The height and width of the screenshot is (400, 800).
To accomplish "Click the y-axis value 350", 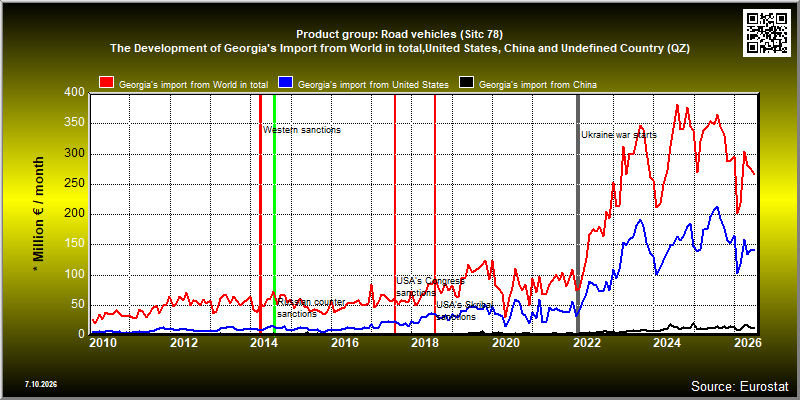I will point(74,123).
